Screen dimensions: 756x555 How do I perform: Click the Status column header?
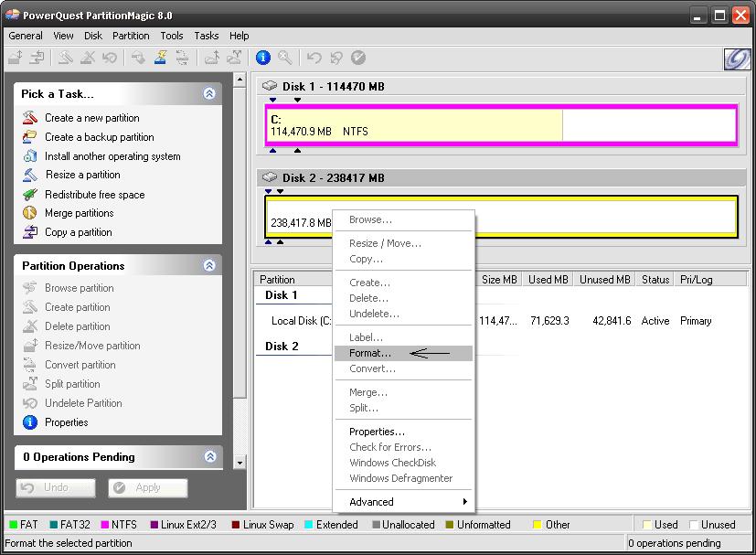click(655, 280)
